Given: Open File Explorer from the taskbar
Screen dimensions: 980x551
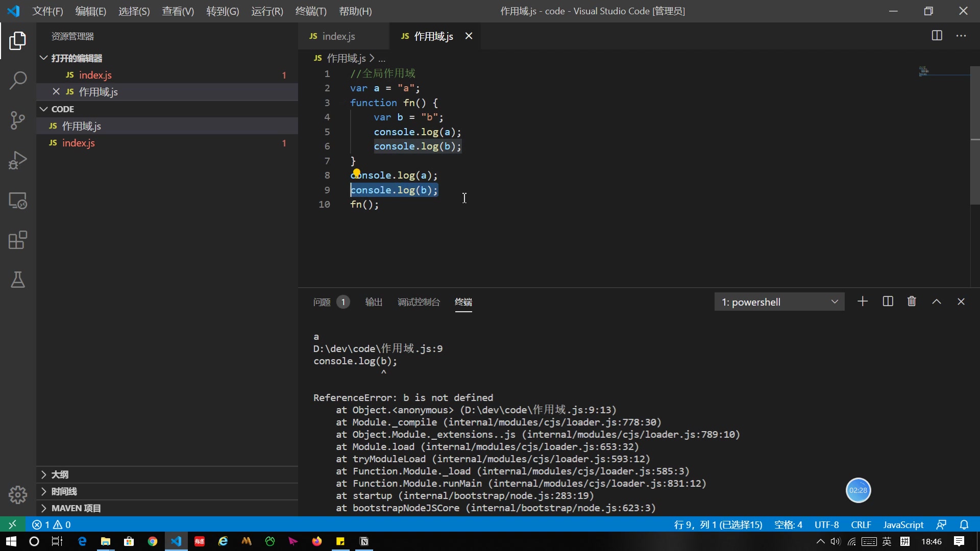Looking at the screenshot, I should tap(106, 541).
